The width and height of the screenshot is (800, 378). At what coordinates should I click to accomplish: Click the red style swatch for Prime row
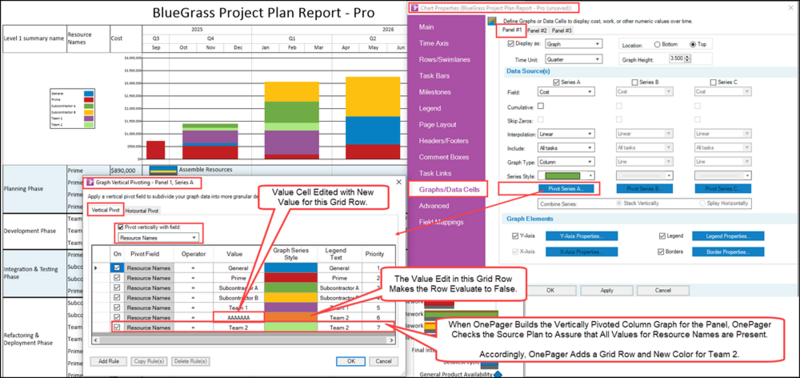(291, 278)
